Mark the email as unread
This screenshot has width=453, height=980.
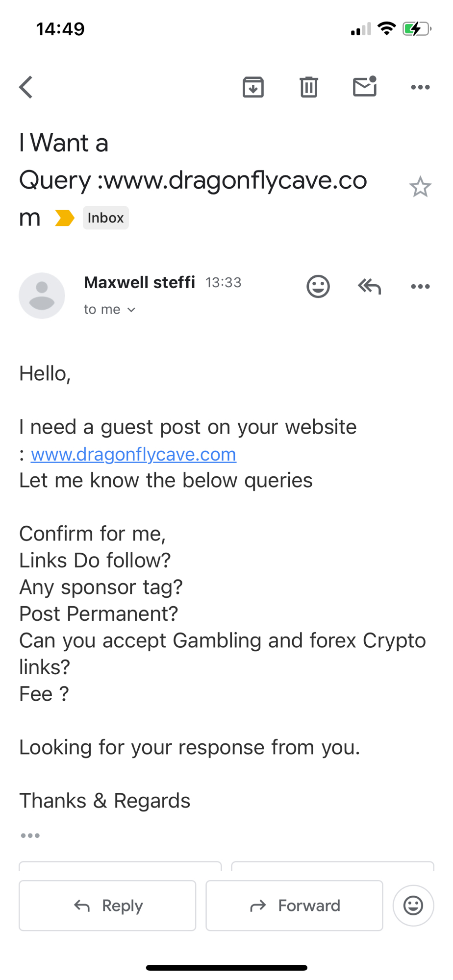coord(365,87)
